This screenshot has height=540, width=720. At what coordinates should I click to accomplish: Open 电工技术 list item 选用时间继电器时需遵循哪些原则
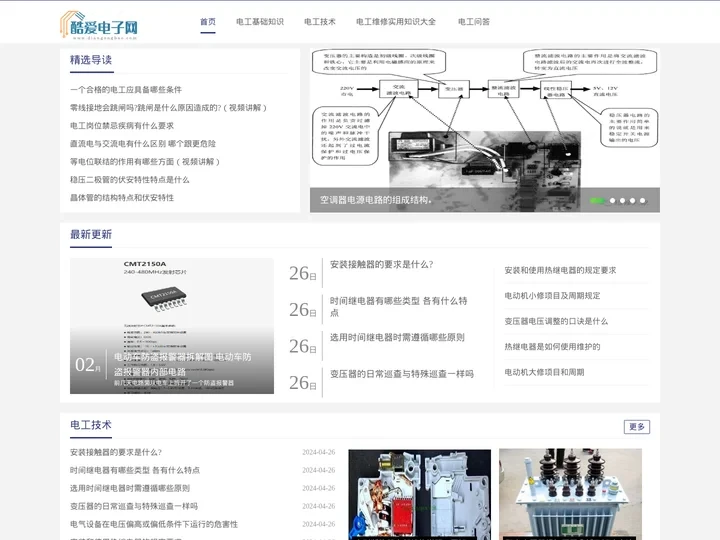tap(130, 488)
